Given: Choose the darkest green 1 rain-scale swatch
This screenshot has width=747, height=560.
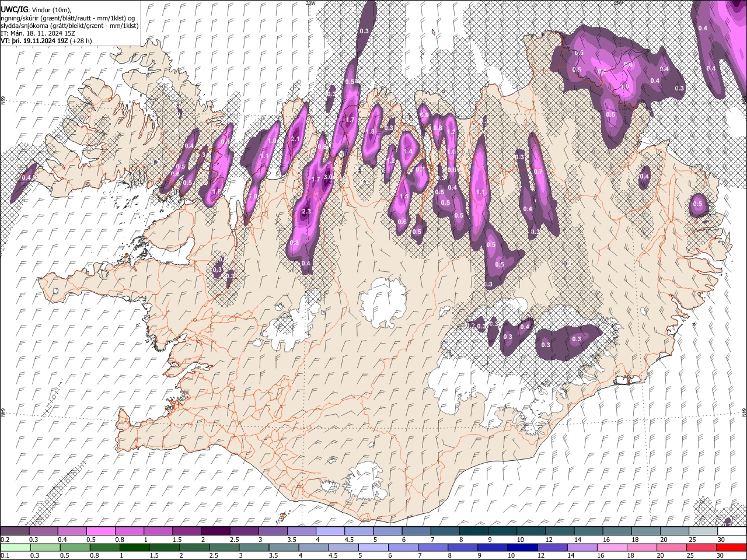Looking at the screenshot, I should (134, 547).
